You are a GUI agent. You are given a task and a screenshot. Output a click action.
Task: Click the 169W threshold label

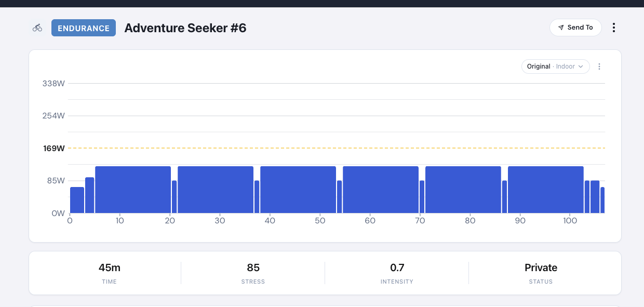coord(54,149)
